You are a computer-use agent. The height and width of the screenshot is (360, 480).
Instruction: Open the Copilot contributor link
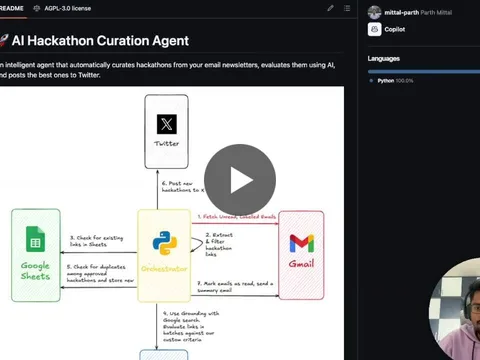[x=395, y=29]
